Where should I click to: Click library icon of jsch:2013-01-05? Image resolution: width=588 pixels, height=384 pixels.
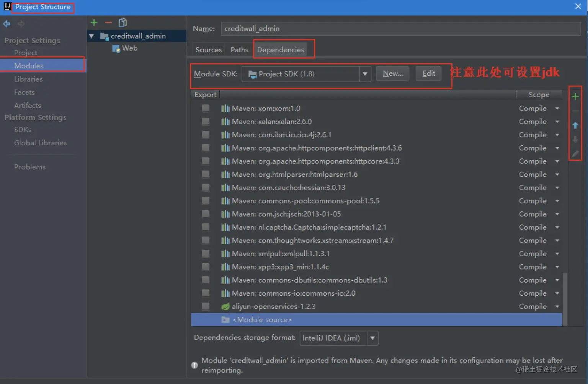pos(225,214)
